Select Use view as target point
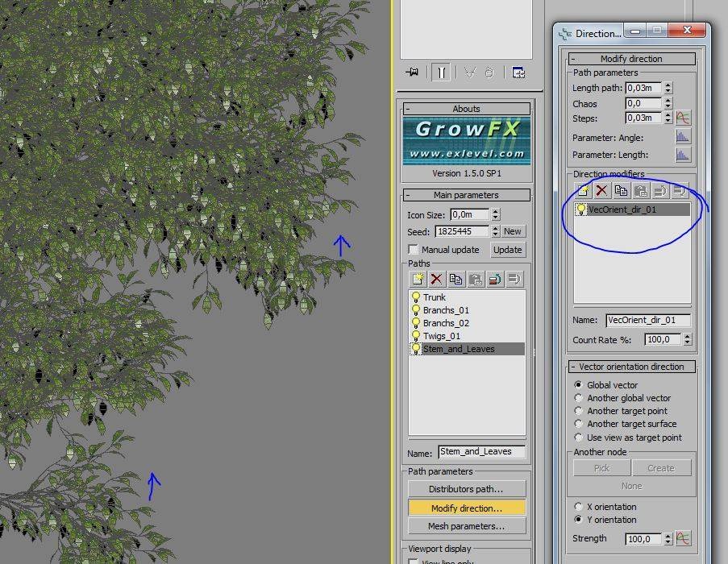Viewport: 728px width, 564px height. 578,438
